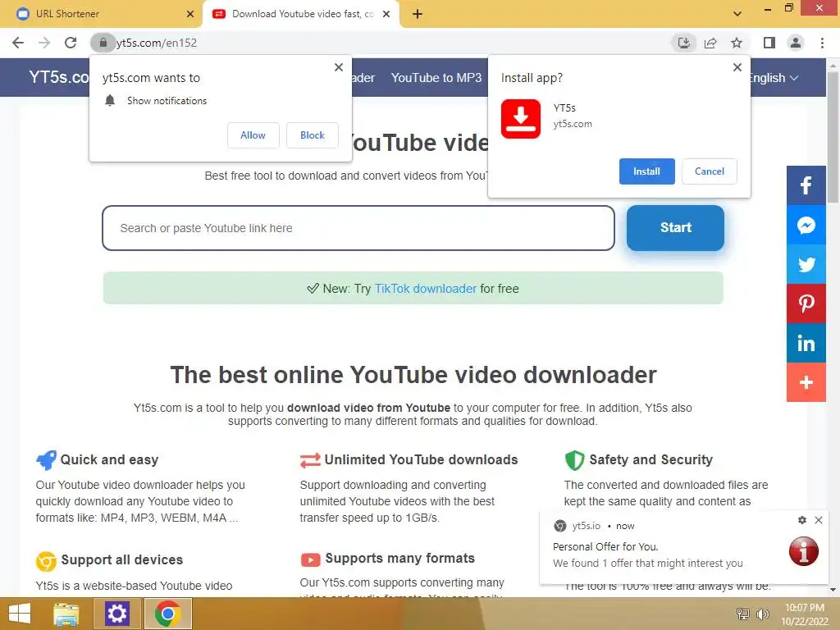Reload the yt5s.com page

[71, 43]
